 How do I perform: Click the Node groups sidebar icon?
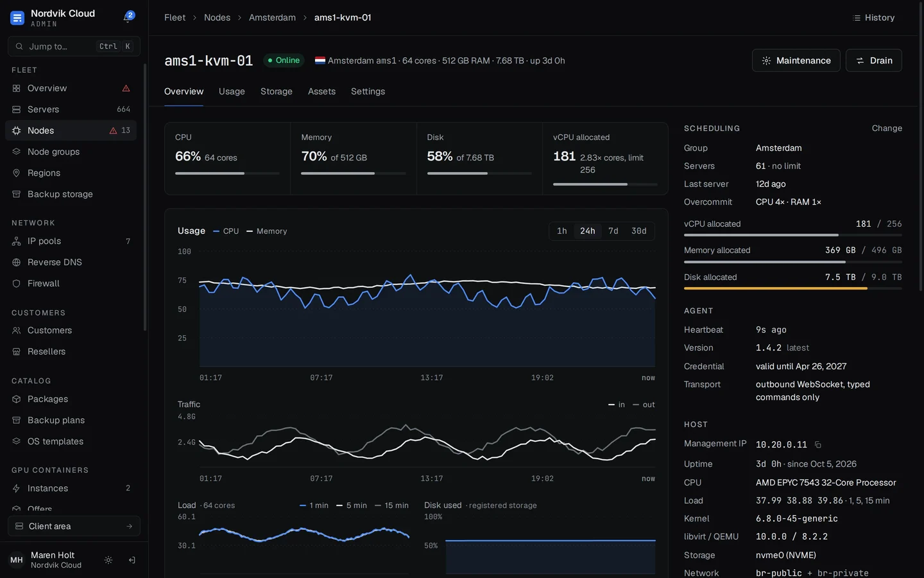tap(17, 152)
